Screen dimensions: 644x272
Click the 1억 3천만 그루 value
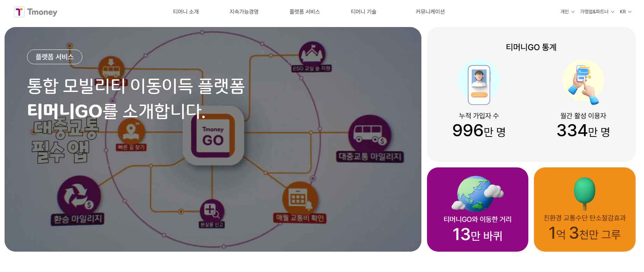pyautogui.click(x=584, y=233)
